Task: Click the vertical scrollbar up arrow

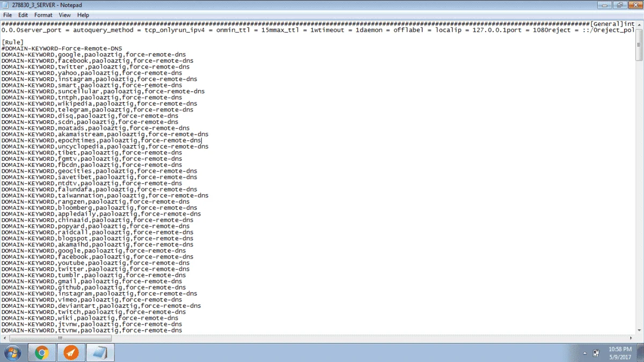Action: [x=639, y=24]
